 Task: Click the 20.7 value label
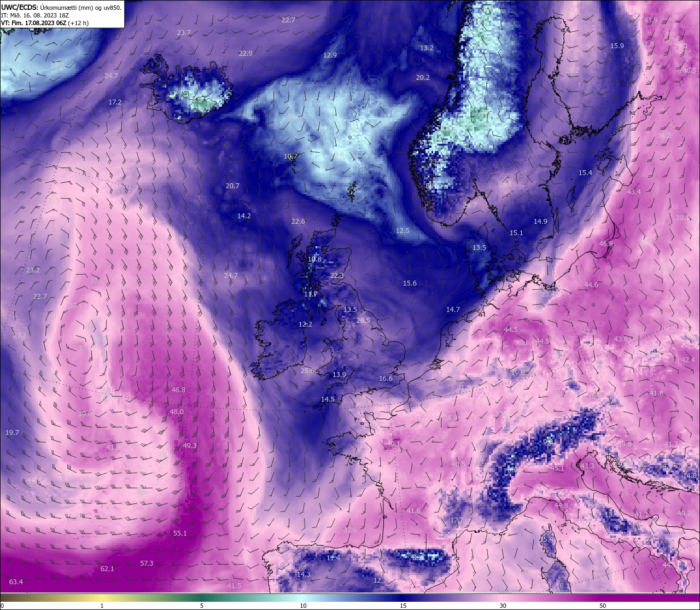(x=232, y=186)
